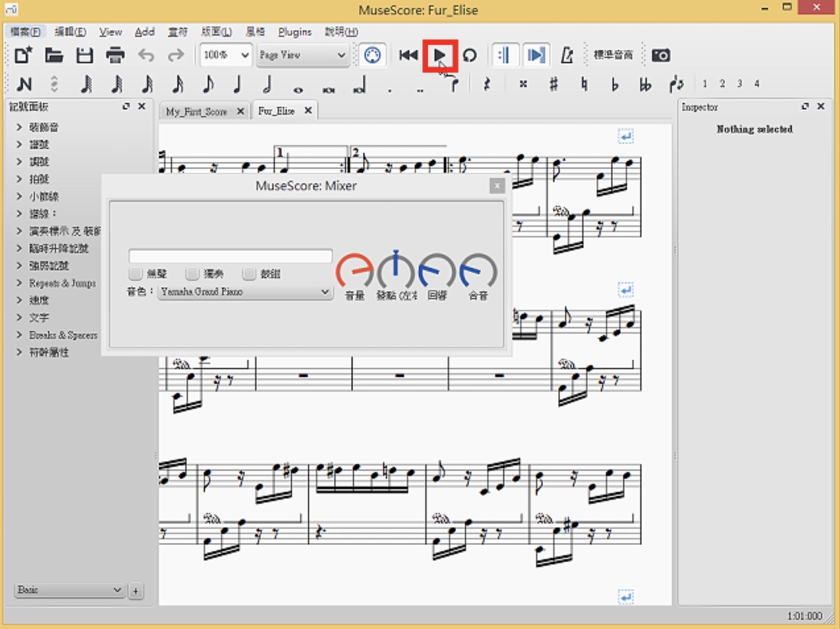Expand the 文字 text palette

pyautogui.click(x=20, y=318)
